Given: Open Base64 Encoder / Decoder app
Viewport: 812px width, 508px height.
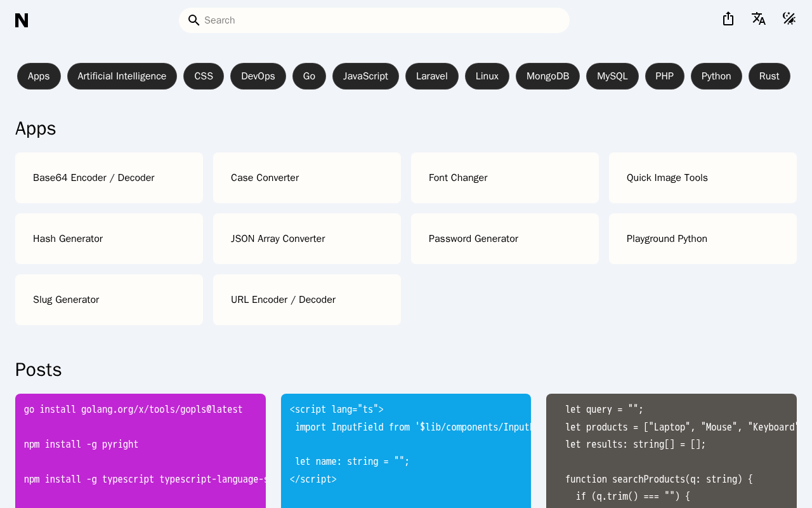Looking at the screenshot, I should tap(109, 178).
